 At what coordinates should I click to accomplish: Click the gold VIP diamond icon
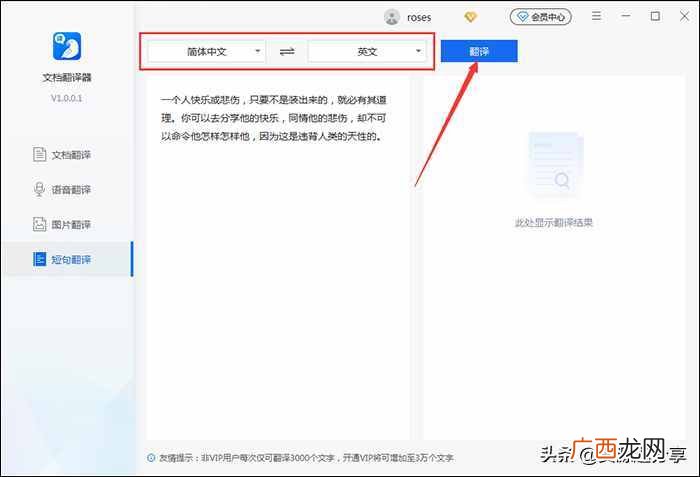pos(471,17)
